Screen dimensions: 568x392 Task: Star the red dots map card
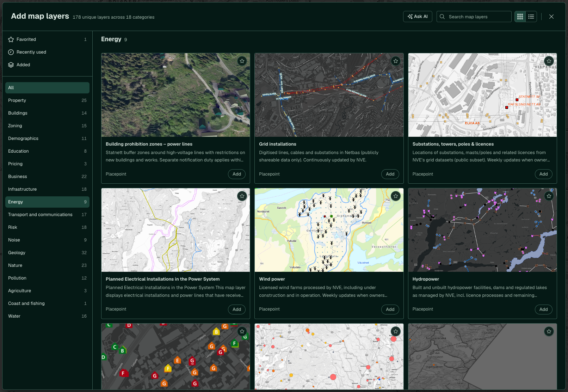(396, 331)
